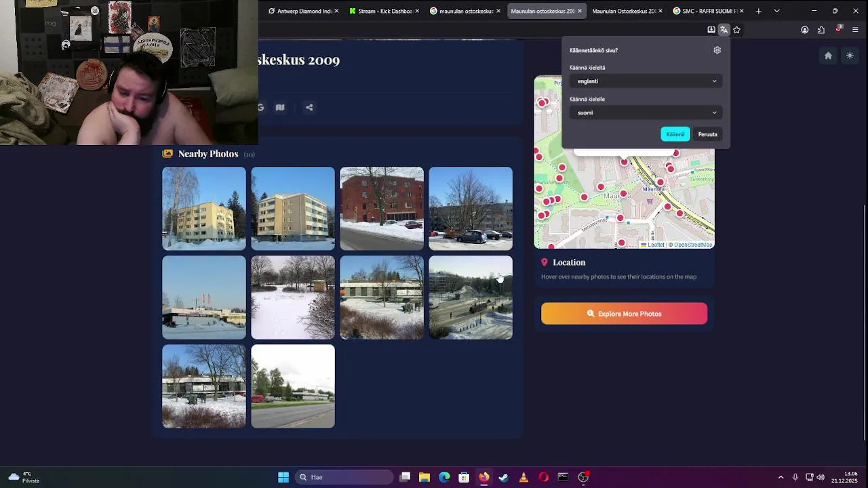Click Firefox icon in taskbar
Viewport: 868px width, 488px height.
pos(484,477)
